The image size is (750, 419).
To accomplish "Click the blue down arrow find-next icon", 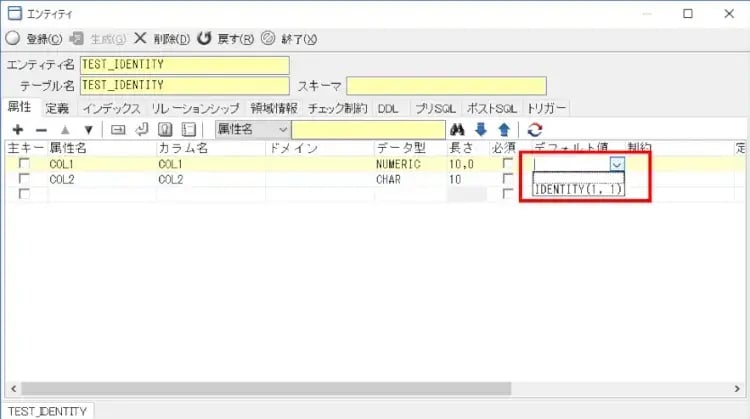I will (x=481, y=129).
